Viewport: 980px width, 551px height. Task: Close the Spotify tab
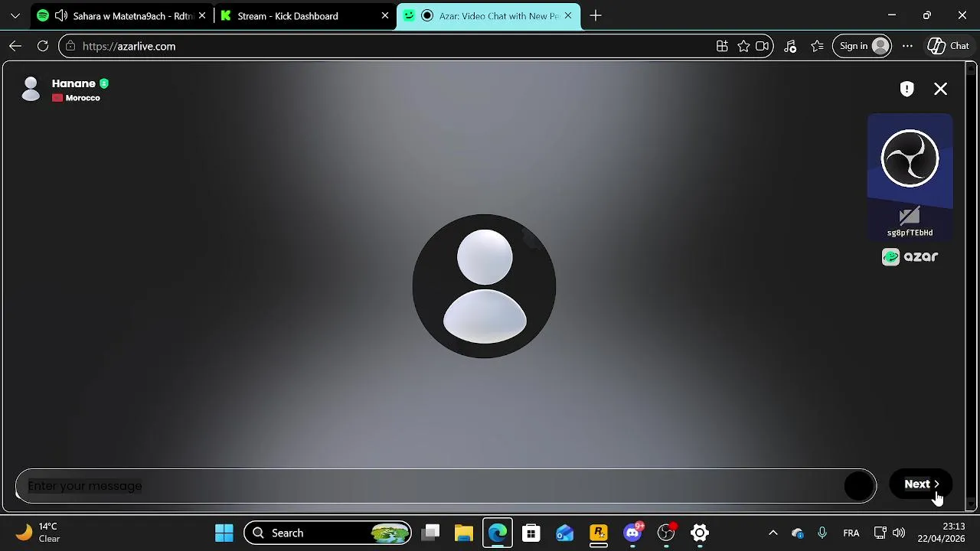tap(202, 15)
